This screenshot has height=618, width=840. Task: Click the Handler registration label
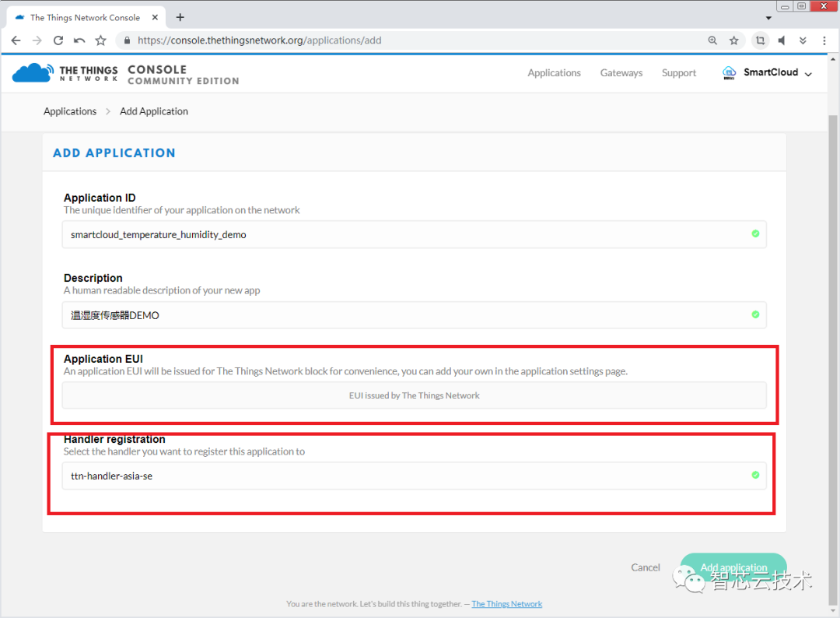[x=114, y=439]
